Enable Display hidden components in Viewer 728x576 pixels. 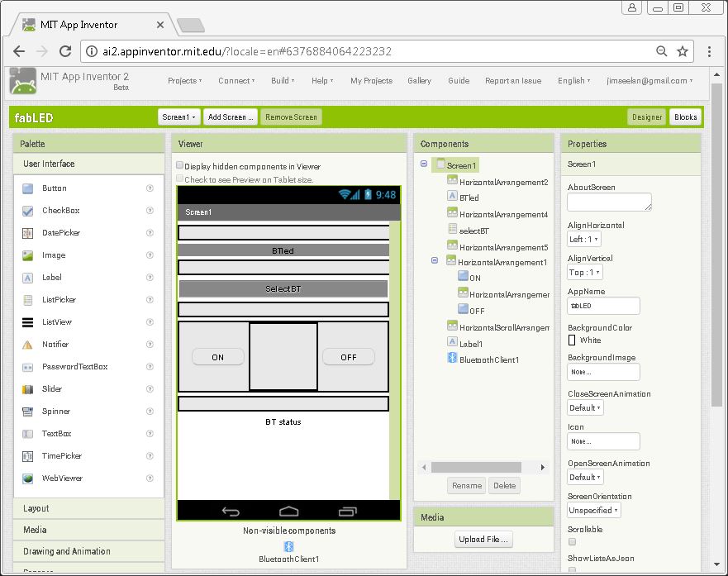click(179, 164)
